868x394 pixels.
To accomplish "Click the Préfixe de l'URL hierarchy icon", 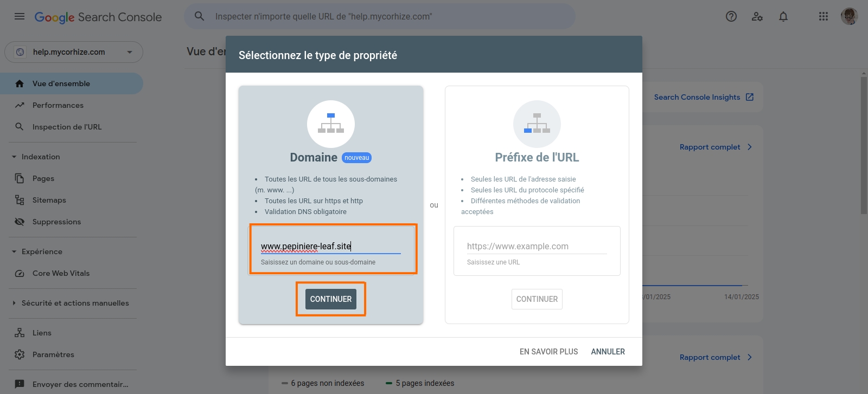I will [537, 124].
